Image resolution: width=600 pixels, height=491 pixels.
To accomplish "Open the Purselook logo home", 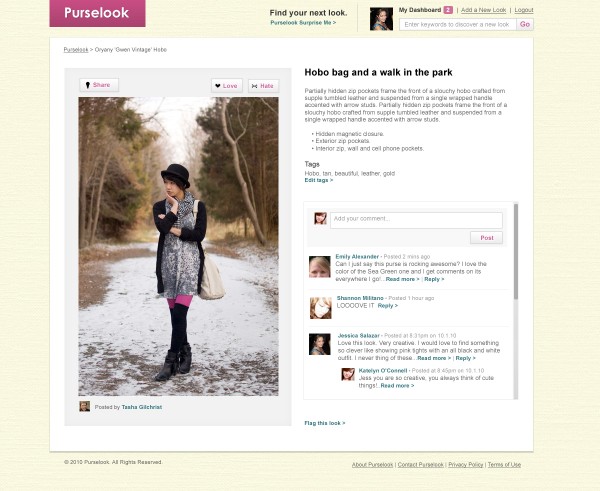I will 97,13.
